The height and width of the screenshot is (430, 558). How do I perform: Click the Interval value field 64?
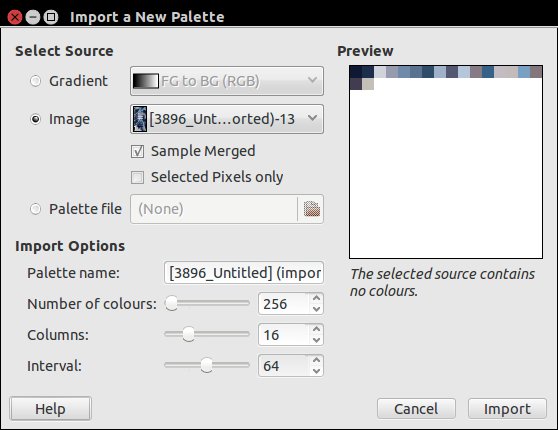[x=283, y=366]
